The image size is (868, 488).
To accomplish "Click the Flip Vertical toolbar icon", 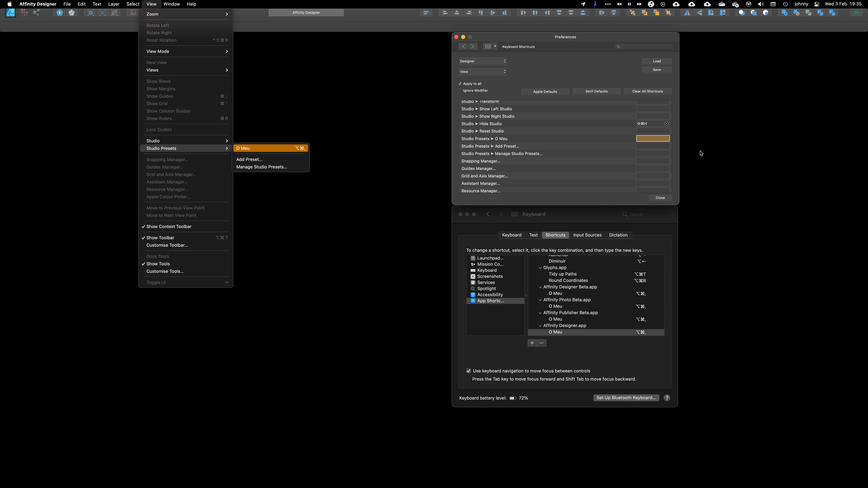I will 699,13.
